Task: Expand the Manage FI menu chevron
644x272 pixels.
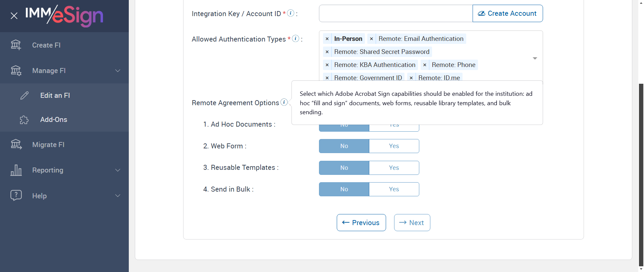Action: (118, 71)
